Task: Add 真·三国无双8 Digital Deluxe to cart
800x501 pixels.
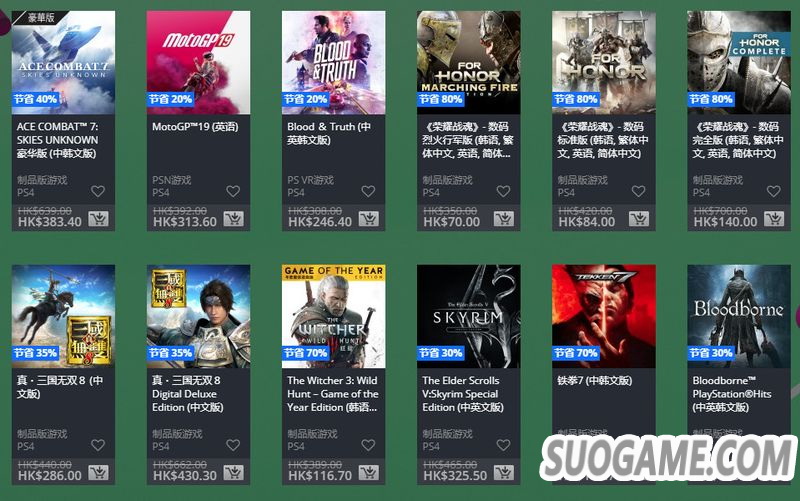Action: [x=233, y=472]
